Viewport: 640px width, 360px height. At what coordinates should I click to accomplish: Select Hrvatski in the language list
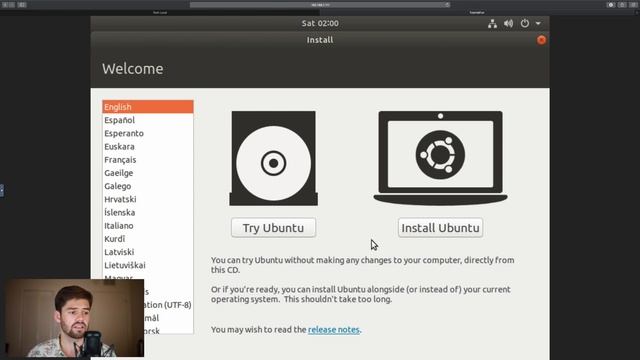coord(148,199)
